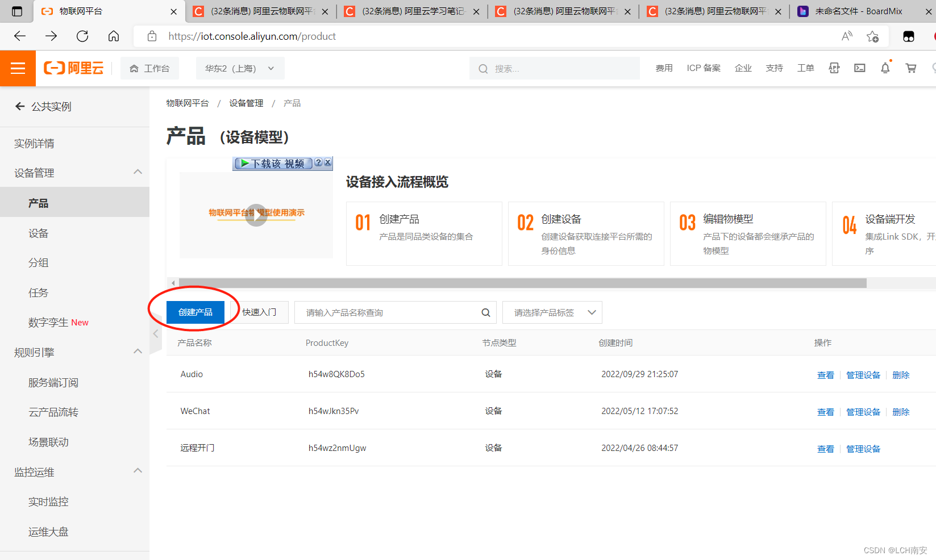The image size is (936, 560).
Task: Open the notifications bell
Action: (885, 68)
